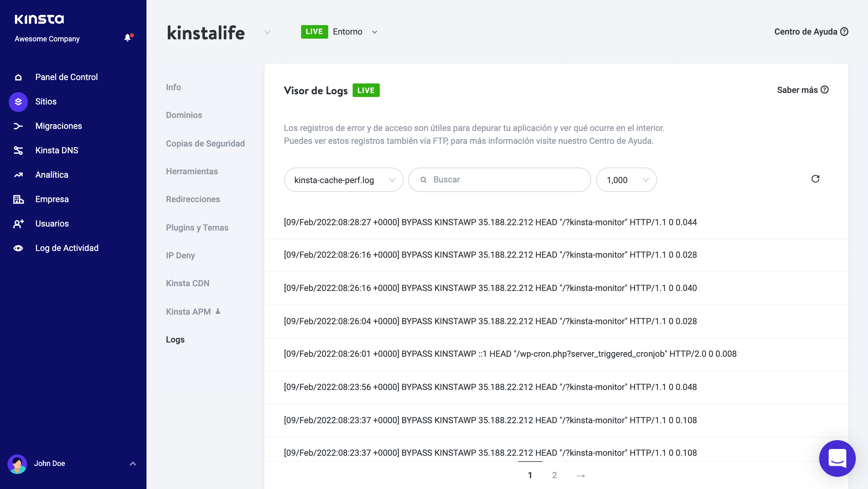The width and height of the screenshot is (868, 489).
Task: Click the refresh logs icon
Action: coord(815,179)
